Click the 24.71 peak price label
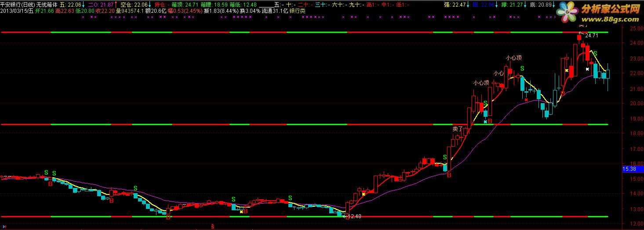 (x=593, y=35)
